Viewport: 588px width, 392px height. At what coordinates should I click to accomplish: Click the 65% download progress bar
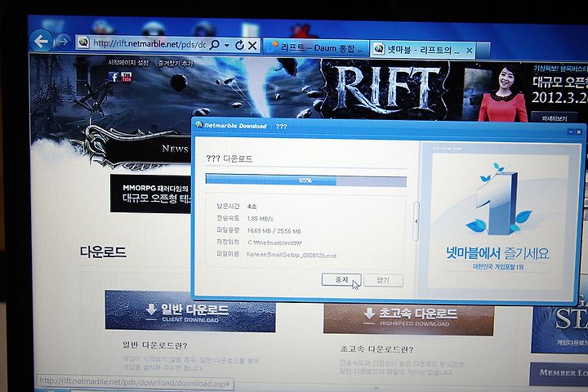[x=306, y=180]
